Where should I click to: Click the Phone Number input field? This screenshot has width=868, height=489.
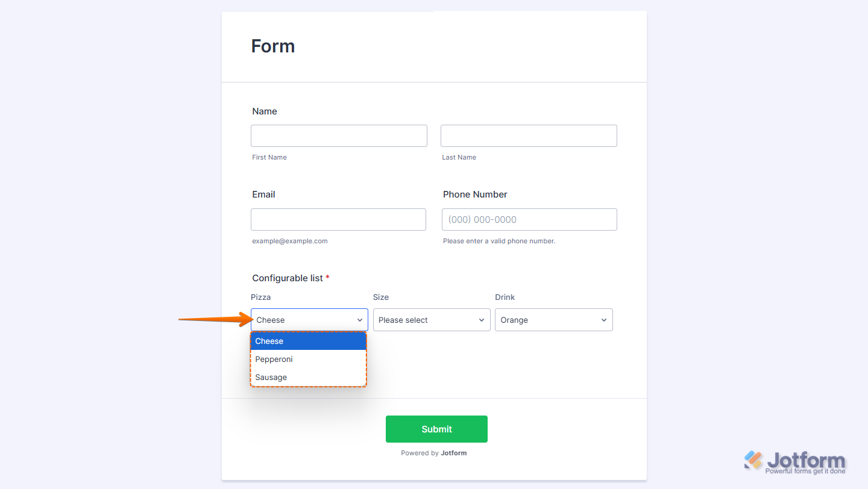coord(529,220)
